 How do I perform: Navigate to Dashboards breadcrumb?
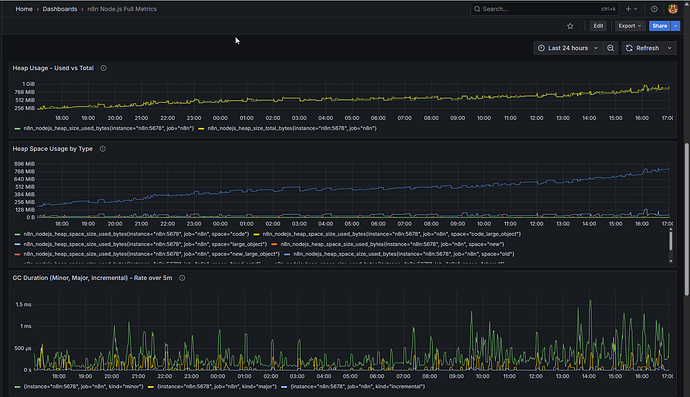(x=60, y=9)
